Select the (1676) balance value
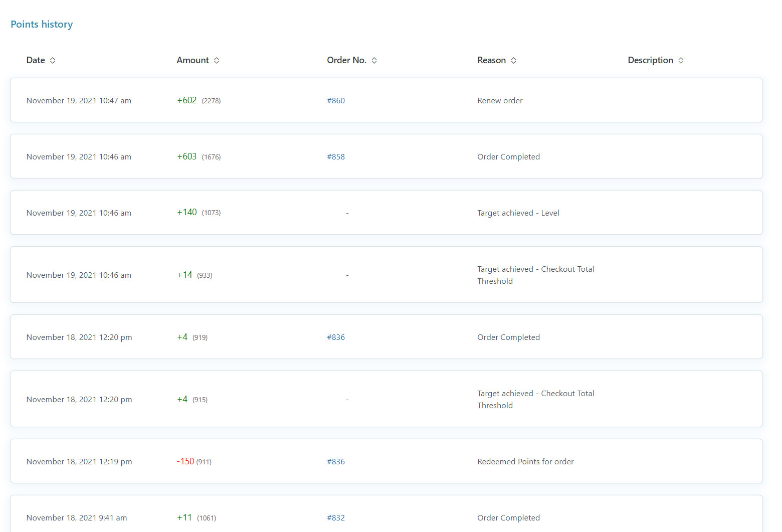Viewport: 782px width, 532px height. tap(211, 157)
